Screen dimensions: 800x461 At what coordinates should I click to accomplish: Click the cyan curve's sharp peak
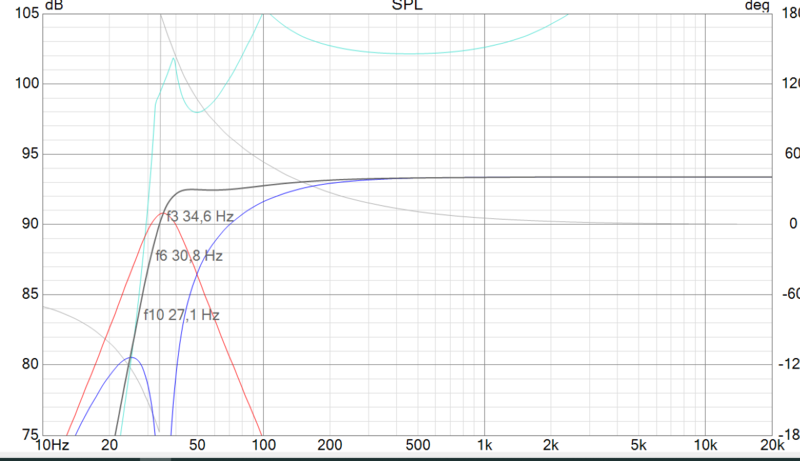point(174,59)
